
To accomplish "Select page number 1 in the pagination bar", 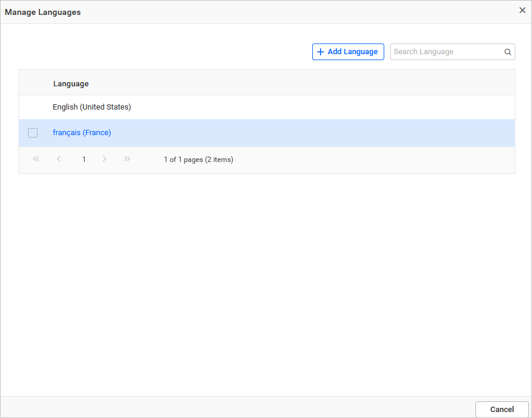I will click(83, 159).
